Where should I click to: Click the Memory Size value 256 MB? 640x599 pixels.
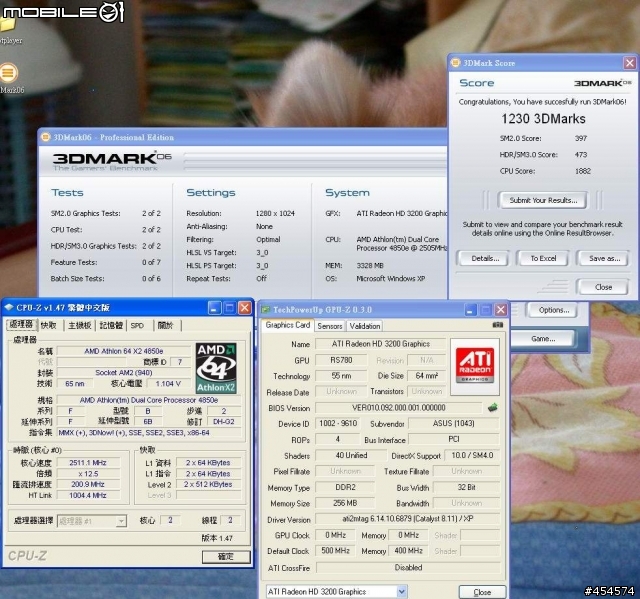pyautogui.click(x=345, y=503)
